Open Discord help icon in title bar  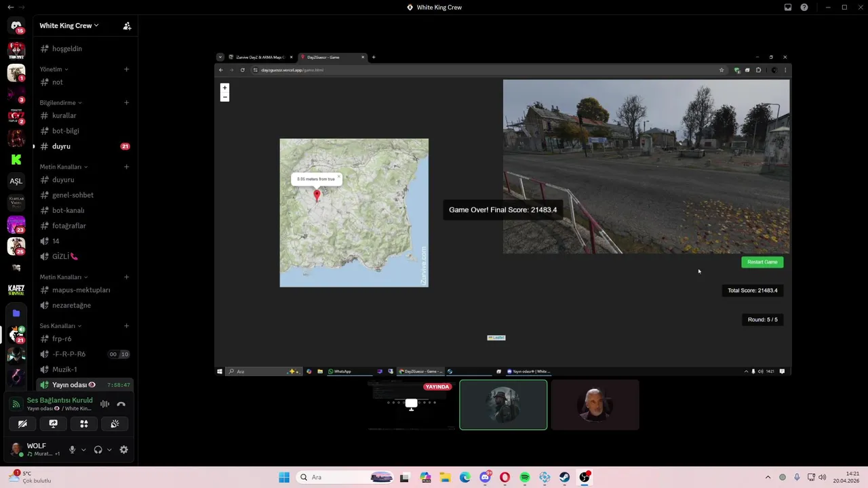tap(804, 7)
